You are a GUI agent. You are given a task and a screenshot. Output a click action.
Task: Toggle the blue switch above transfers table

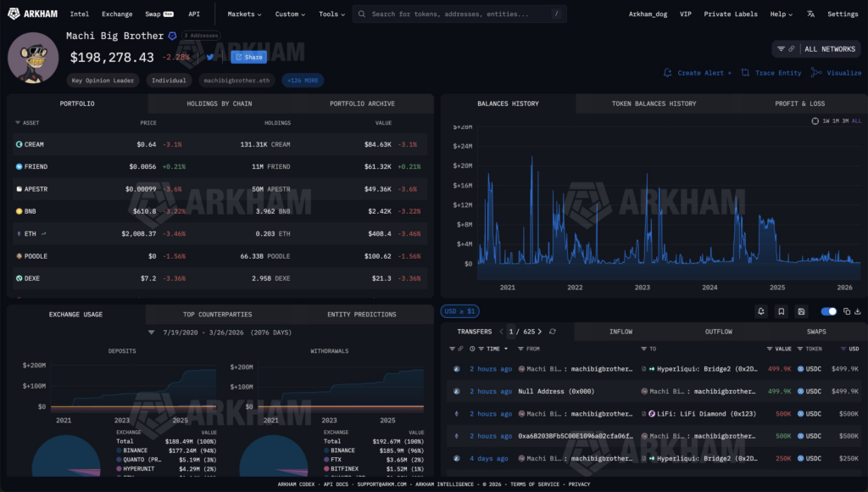pyautogui.click(x=828, y=311)
